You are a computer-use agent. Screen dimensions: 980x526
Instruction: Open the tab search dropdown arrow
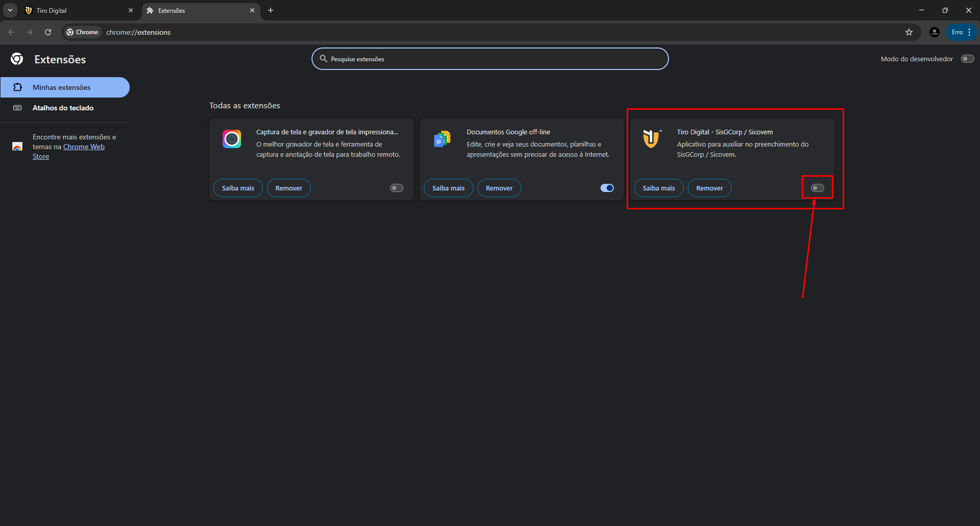pyautogui.click(x=10, y=10)
